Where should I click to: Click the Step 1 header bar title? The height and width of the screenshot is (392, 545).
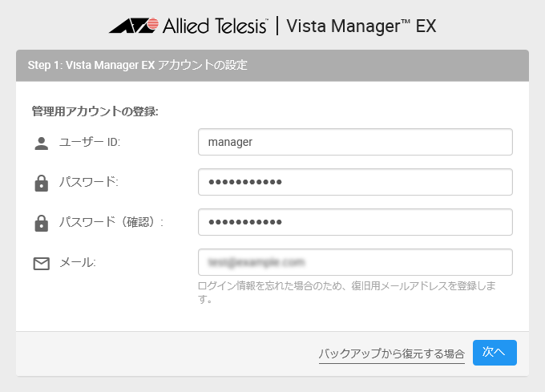click(137, 65)
